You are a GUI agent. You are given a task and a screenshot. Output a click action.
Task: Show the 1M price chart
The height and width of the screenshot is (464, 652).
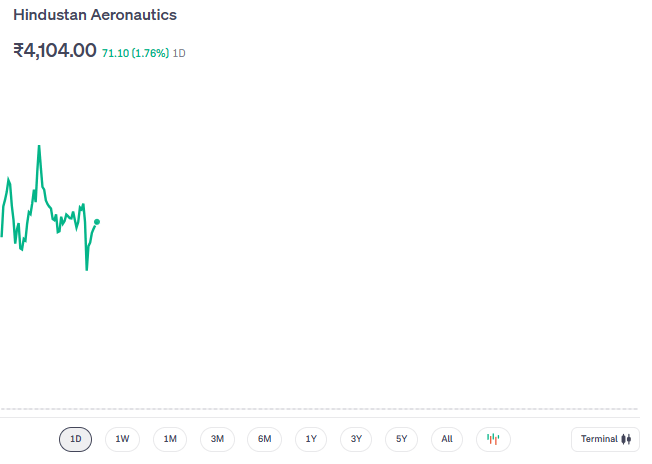tap(170, 439)
